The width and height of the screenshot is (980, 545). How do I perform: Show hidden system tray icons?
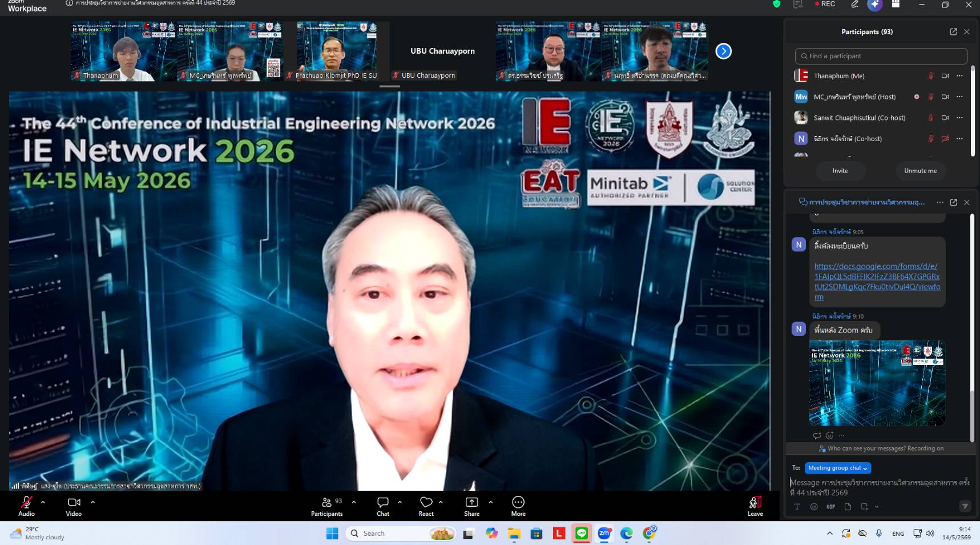coord(829,534)
